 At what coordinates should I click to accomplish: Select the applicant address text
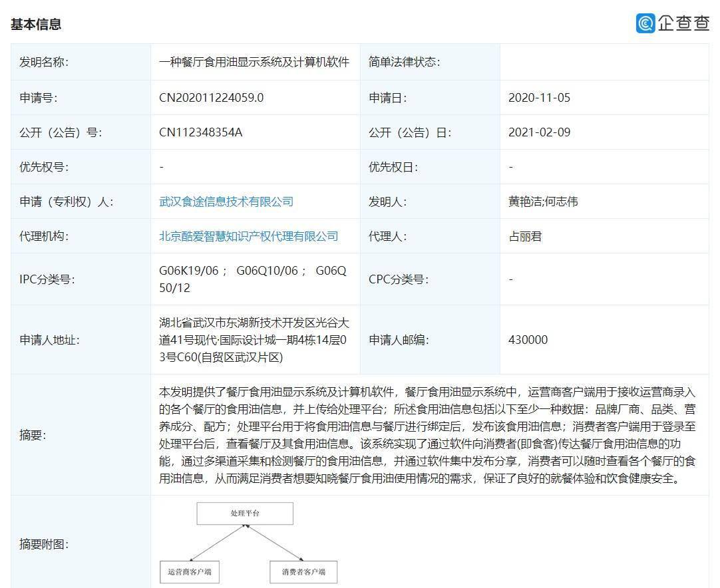click(254, 340)
